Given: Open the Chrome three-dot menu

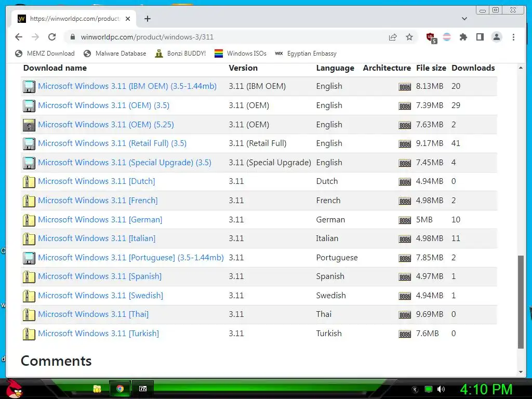Looking at the screenshot, I should point(513,37).
